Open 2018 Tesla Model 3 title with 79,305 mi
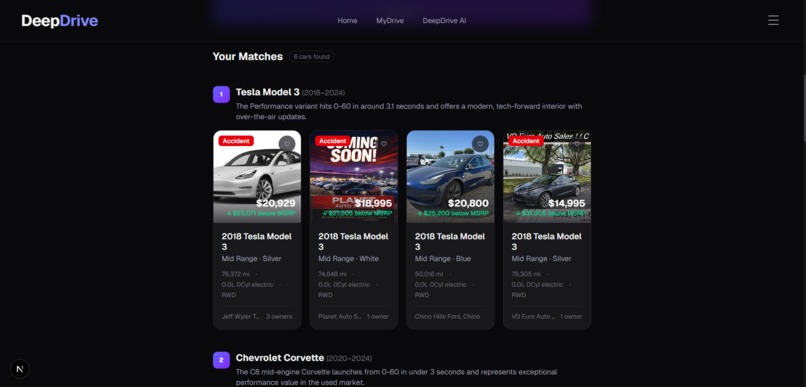This screenshot has height=387, width=806. click(x=546, y=242)
